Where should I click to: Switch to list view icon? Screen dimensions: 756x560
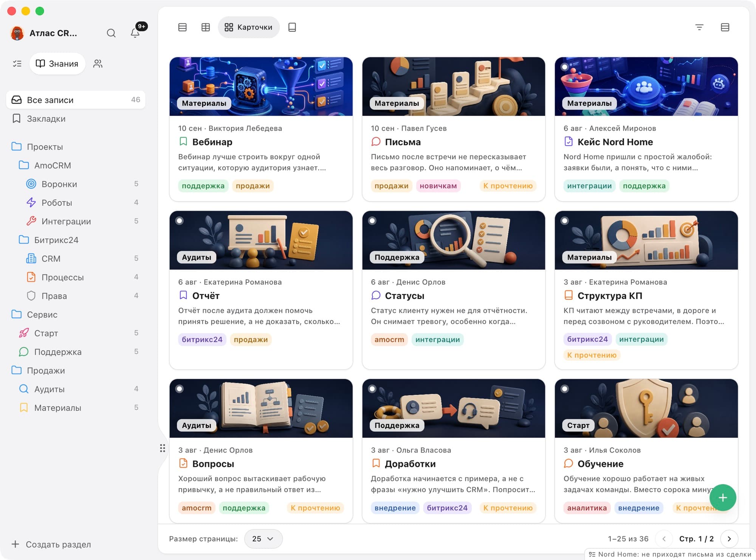[183, 27]
